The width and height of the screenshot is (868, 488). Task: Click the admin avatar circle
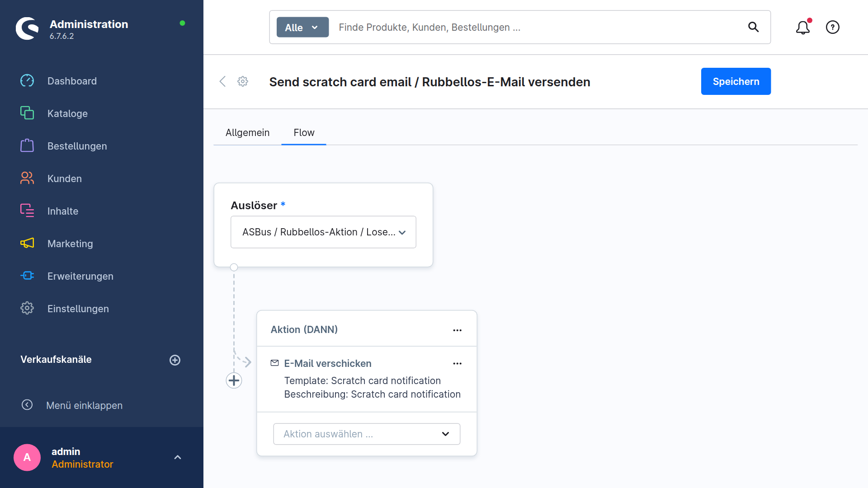[27, 457]
